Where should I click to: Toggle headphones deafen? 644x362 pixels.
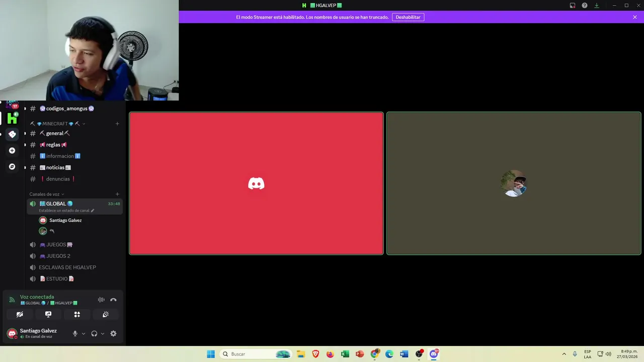coord(94,333)
